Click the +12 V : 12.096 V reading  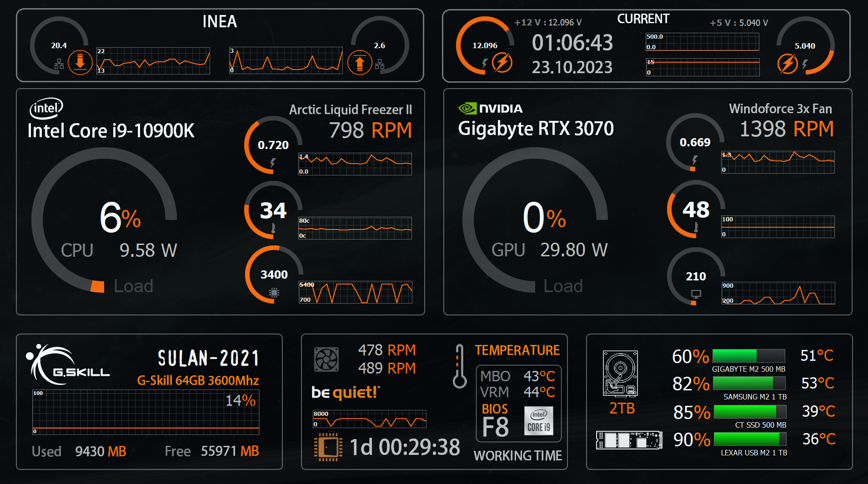coord(548,22)
